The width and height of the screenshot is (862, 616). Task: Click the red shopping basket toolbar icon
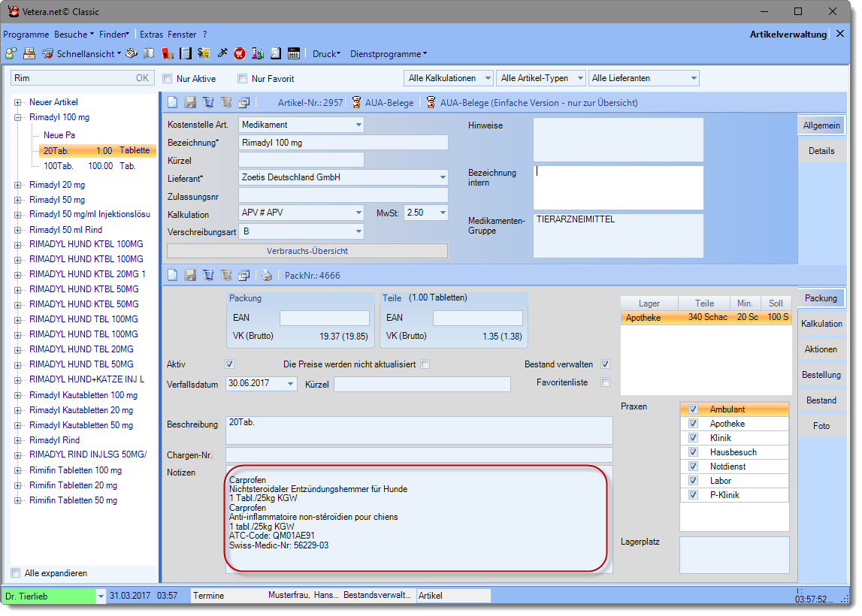(x=240, y=53)
